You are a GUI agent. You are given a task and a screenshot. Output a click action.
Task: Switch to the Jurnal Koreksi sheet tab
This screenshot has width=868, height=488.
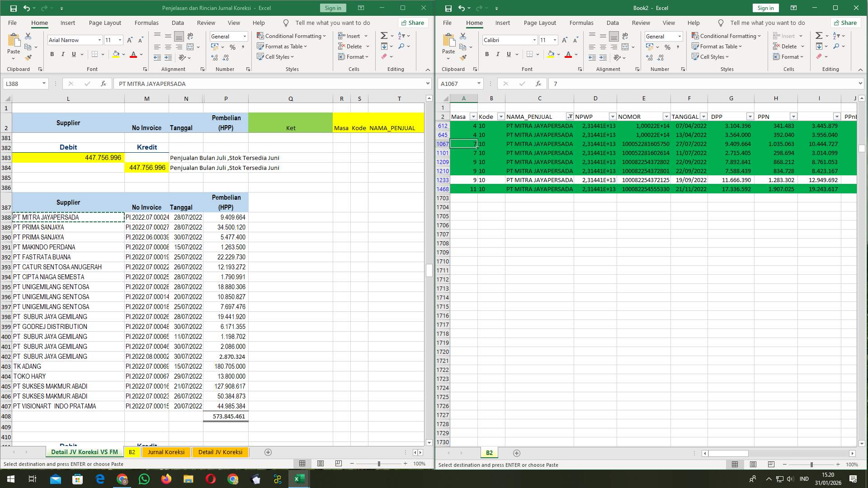[166, 452]
